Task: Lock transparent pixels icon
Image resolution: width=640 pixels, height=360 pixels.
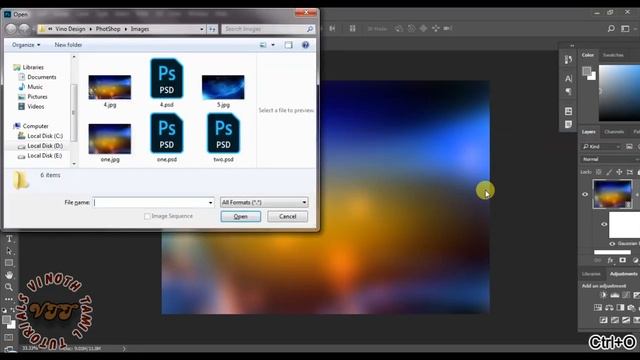Action: click(599, 172)
